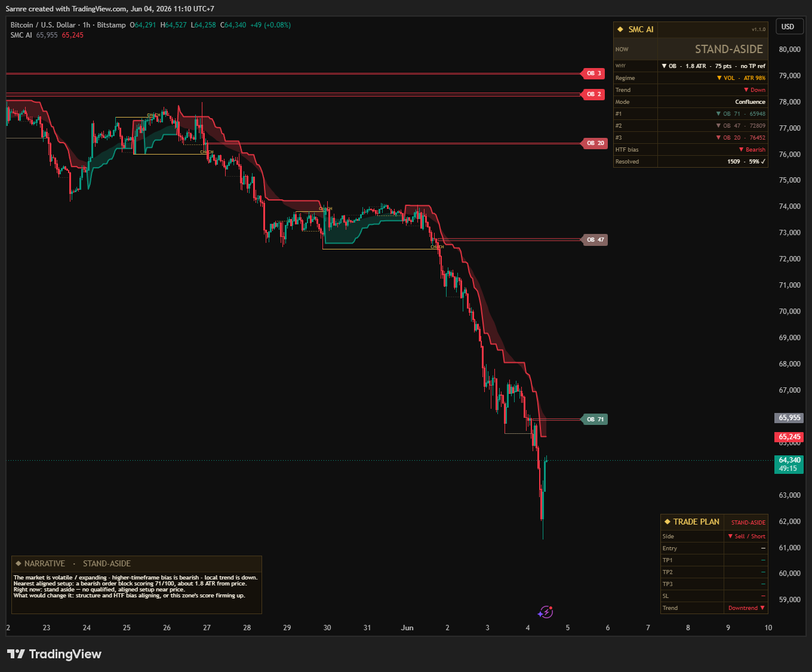This screenshot has width=812, height=672.
Task: Click the TP3 row in Trade Plan
Action: 714,584
